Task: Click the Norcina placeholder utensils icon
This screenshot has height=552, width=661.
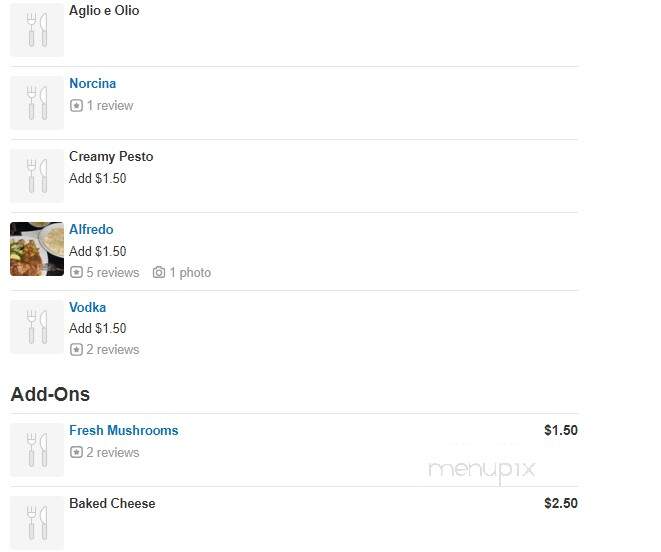Action: coord(37,103)
